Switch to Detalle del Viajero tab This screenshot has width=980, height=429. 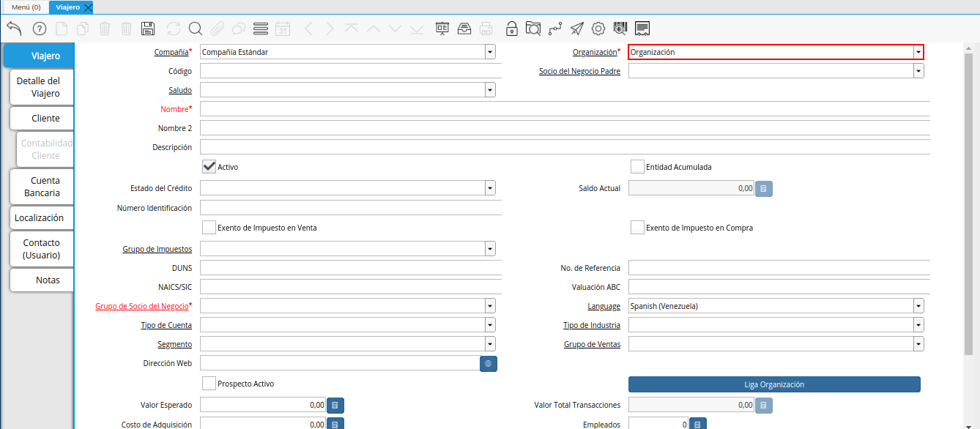[39, 87]
